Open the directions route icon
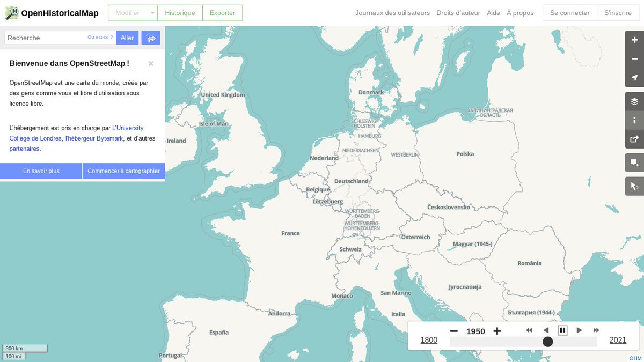The height and width of the screenshot is (362, 644). [x=151, y=38]
